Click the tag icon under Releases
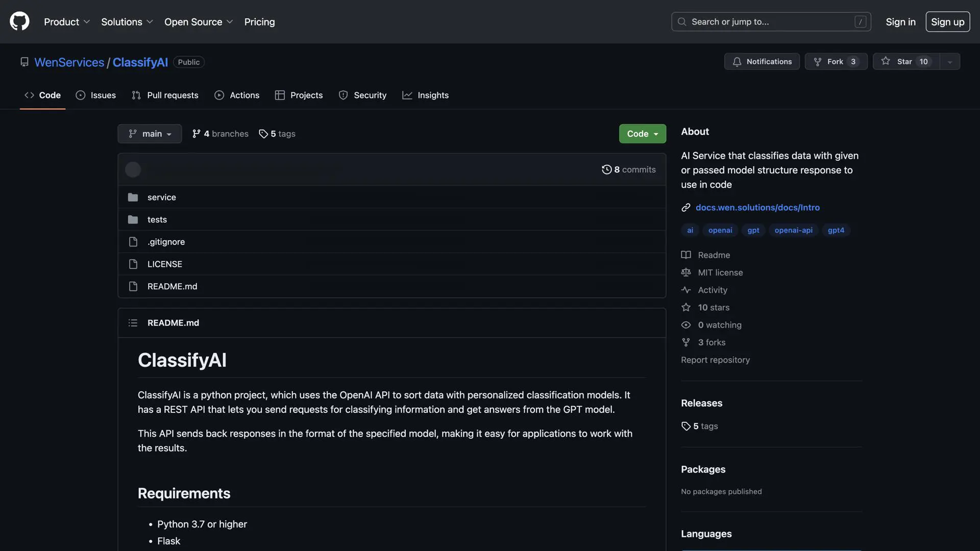Viewport: 980px width, 551px height. click(x=685, y=426)
